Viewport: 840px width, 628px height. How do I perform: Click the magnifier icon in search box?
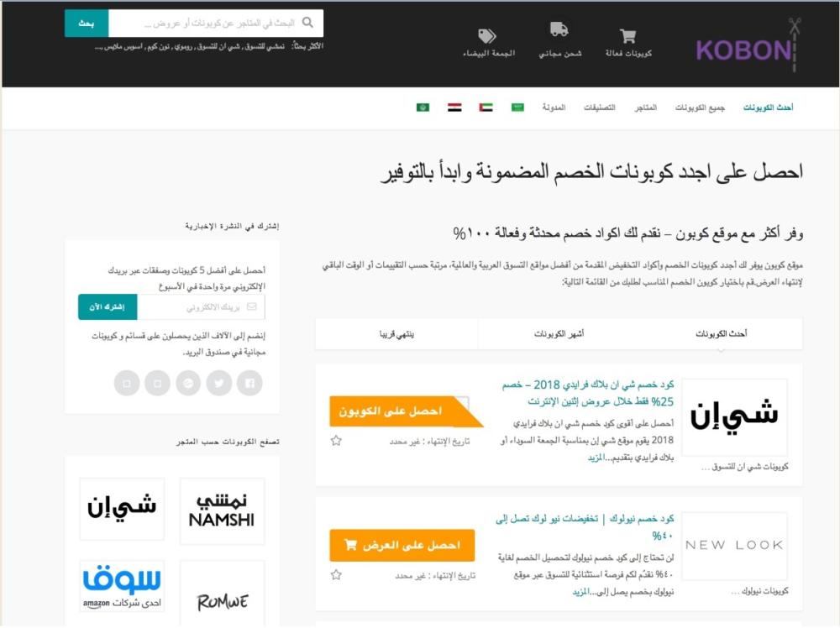tap(307, 23)
